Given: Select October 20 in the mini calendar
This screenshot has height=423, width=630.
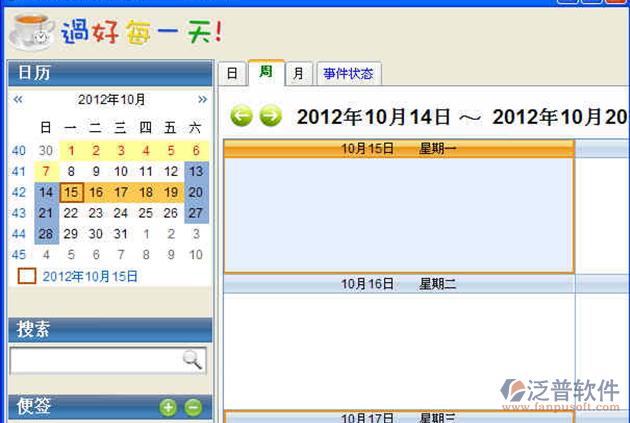Looking at the screenshot, I should tap(196, 192).
